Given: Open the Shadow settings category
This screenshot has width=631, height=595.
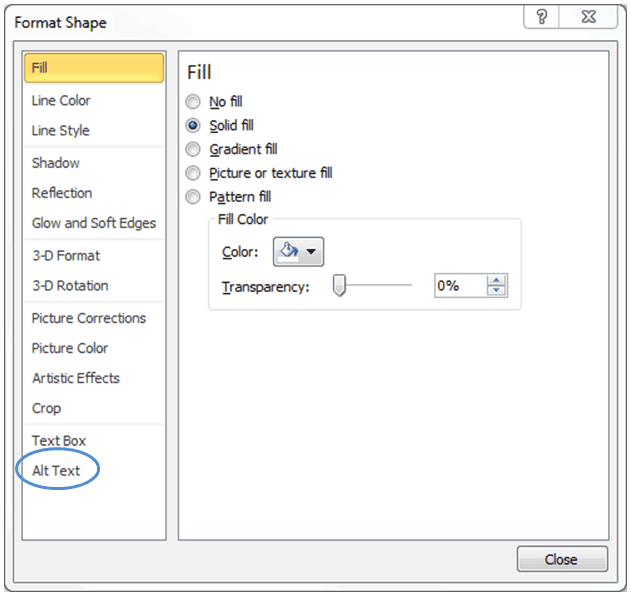Looking at the screenshot, I should click(x=56, y=163).
